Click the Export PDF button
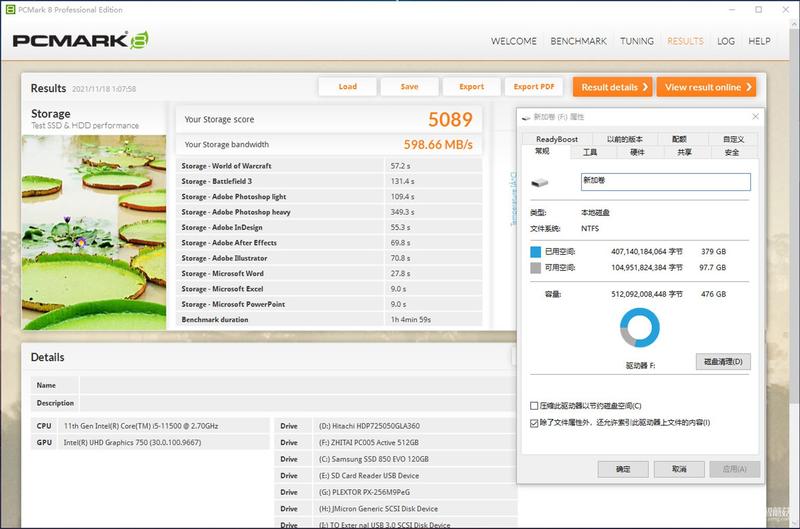Viewport: 800px width, 529px height. click(534, 87)
